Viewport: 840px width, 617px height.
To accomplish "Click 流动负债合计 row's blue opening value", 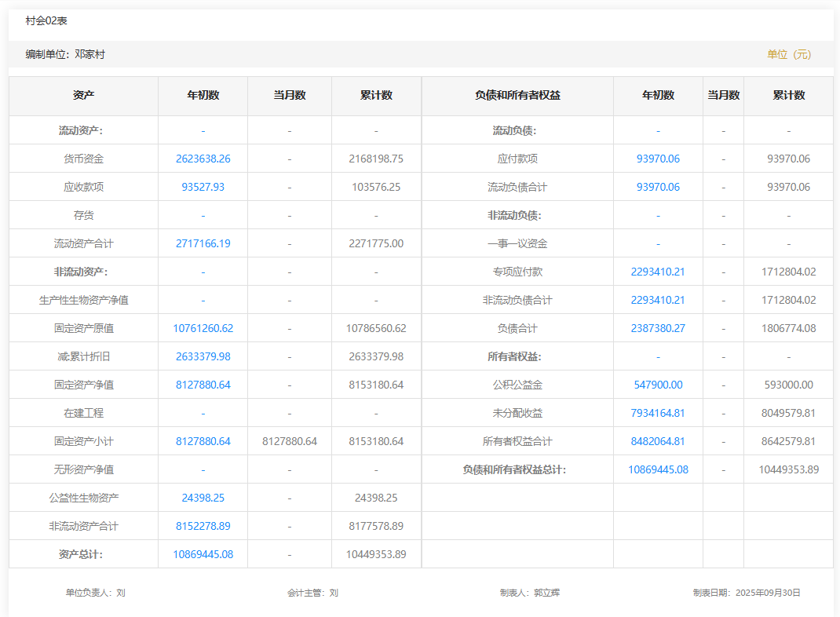I will tap(658, 187).
